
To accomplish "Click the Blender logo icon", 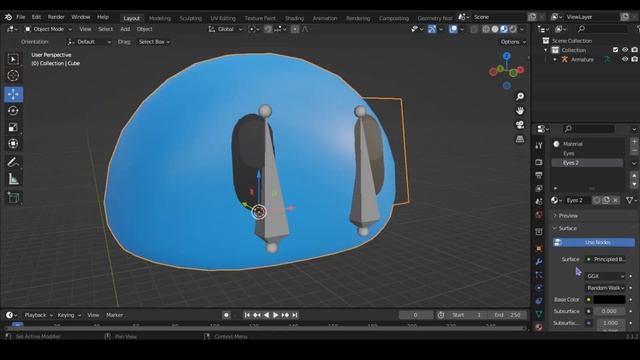I will point(8,17).
